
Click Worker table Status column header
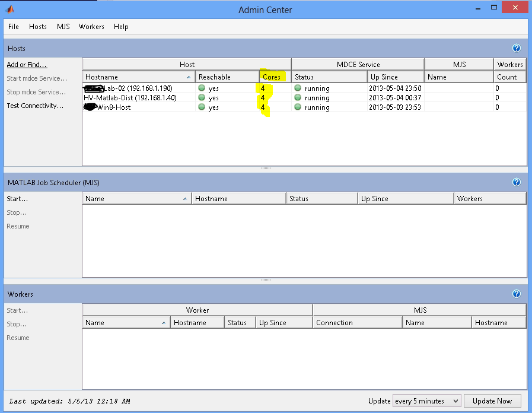point(240,322)
